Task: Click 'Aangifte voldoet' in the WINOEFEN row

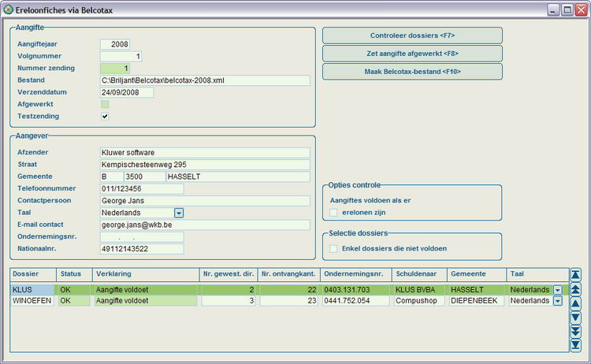Action: pos(146,301)
